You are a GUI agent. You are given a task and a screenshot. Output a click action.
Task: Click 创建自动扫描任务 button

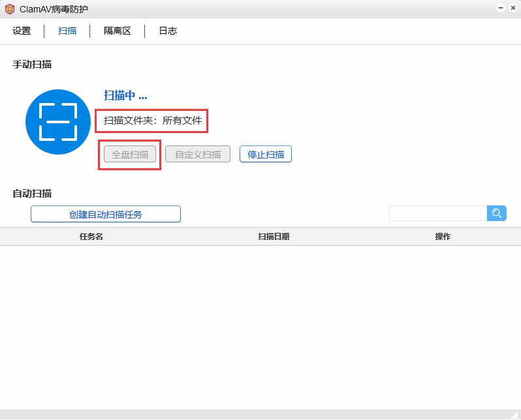point(106,214)
